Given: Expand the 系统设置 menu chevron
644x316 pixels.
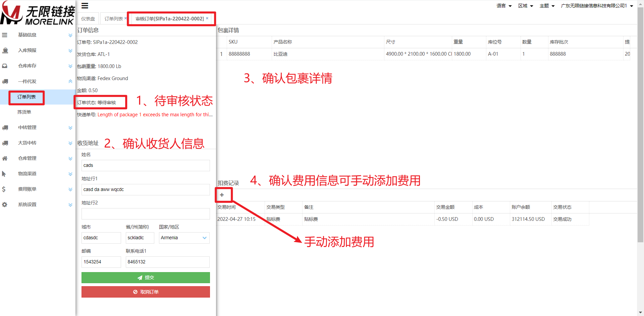Looking at the screenshot, I should click(x=70, y=205).
